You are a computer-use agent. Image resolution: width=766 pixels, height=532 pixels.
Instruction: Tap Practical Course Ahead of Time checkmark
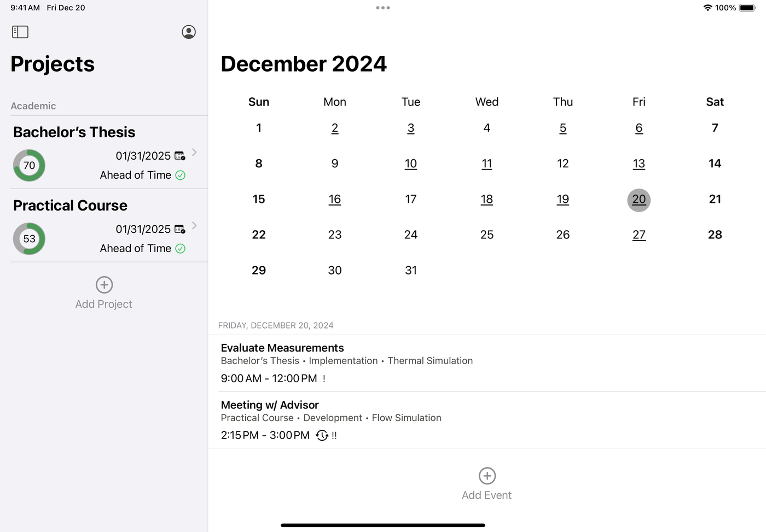coord(180,249)
